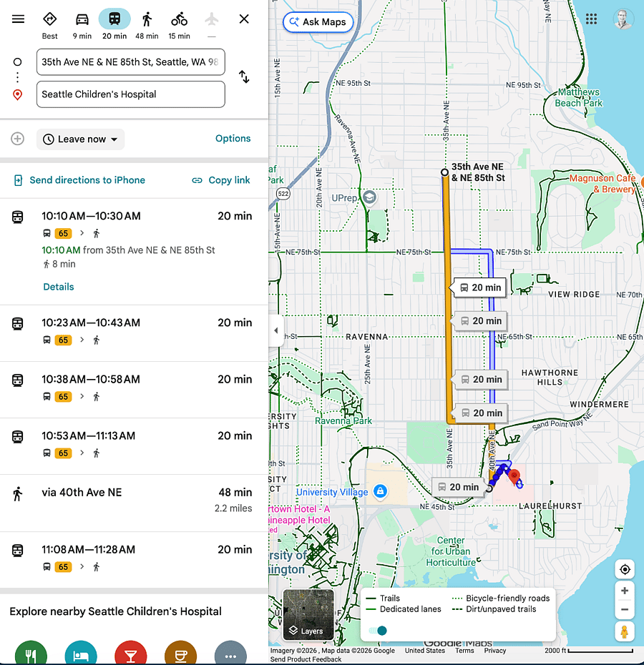This screenshot has width=644, height=665.
Task: Explore nearby hotels
Action: click(x=81, y=653)
